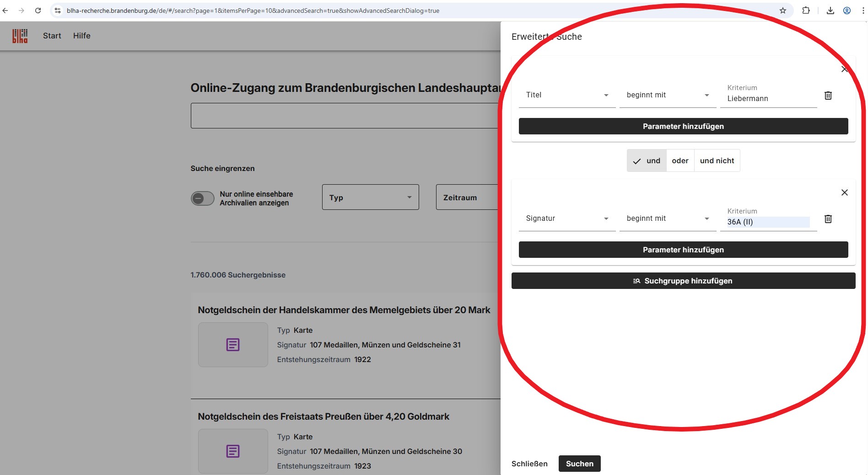Open the browser extensions menu

[806, 10]
